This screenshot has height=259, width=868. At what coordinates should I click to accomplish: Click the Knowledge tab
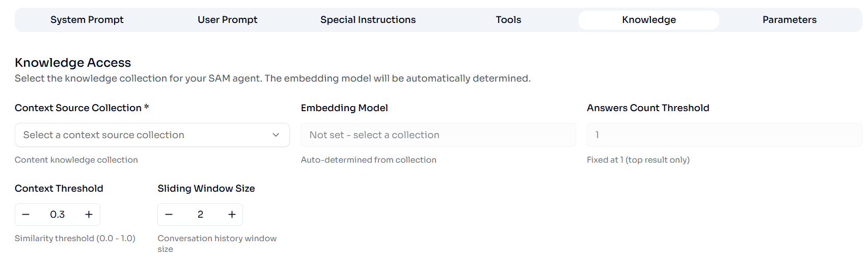click(x=648, y=20)
